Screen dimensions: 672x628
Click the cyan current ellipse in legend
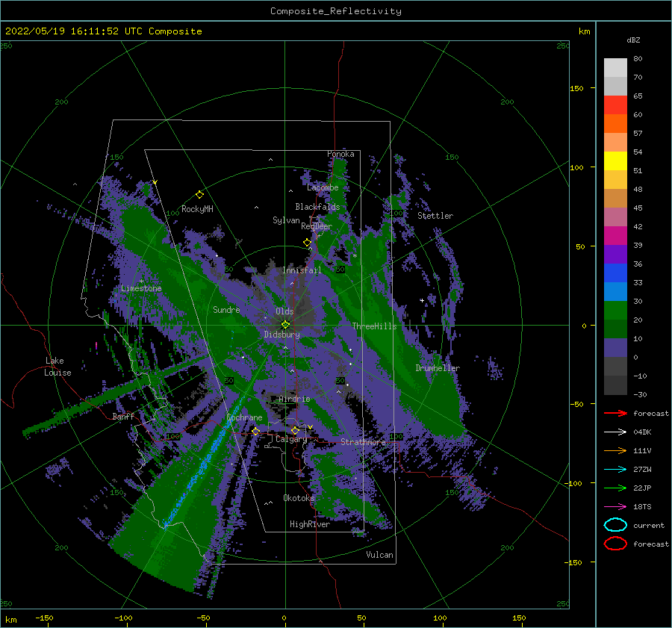pos(615,525)
